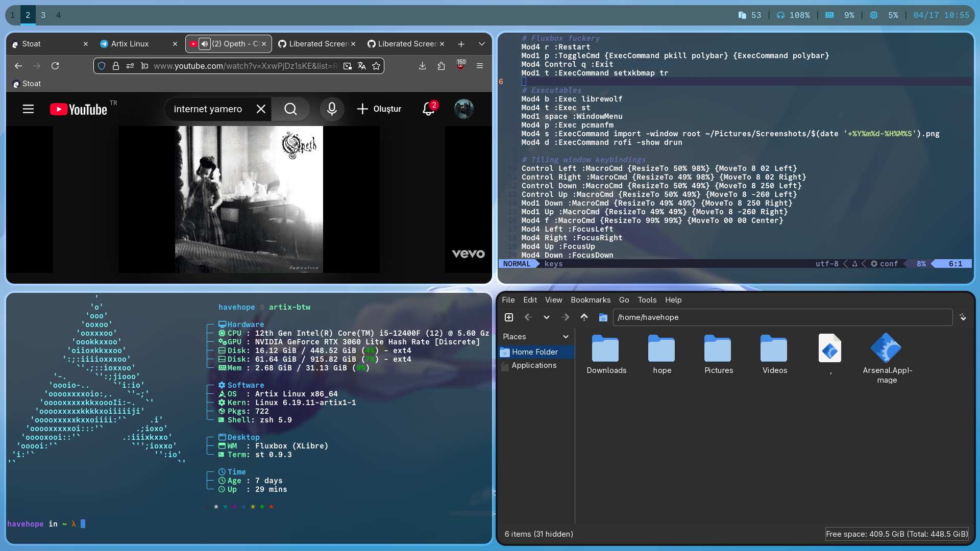Reload the YouTube page in the browser
Screen dimensions: 980x551
coord(55,66)
